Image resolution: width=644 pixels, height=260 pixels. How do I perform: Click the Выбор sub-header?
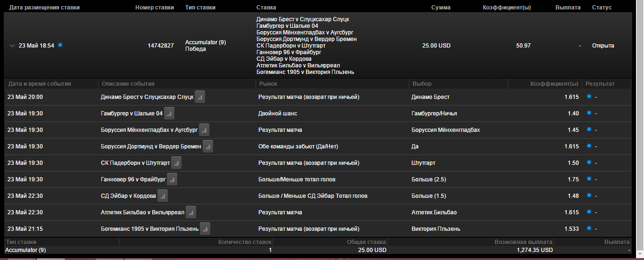422,84
